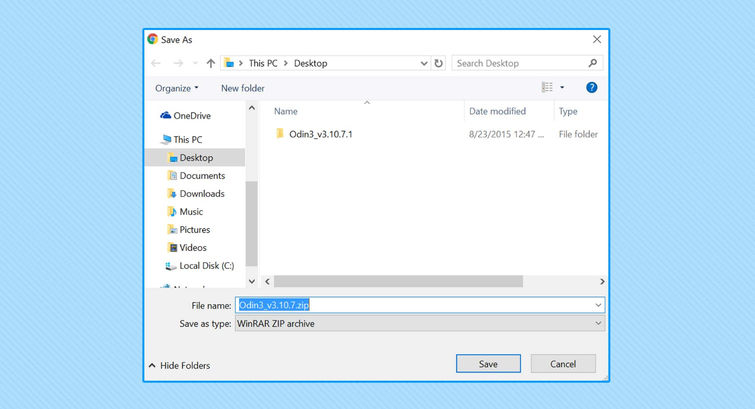Click the Cancel button
This screenshot has height=409, width=755.
[563, 364]
